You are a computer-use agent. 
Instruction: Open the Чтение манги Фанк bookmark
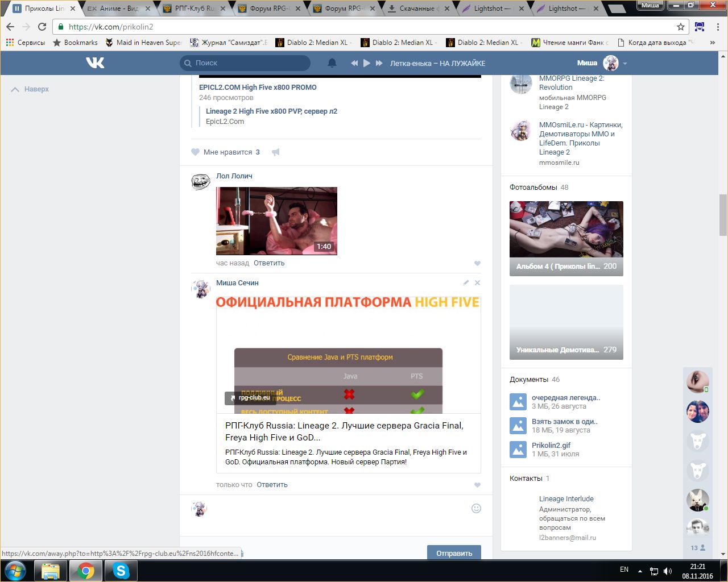coord(569,43)
